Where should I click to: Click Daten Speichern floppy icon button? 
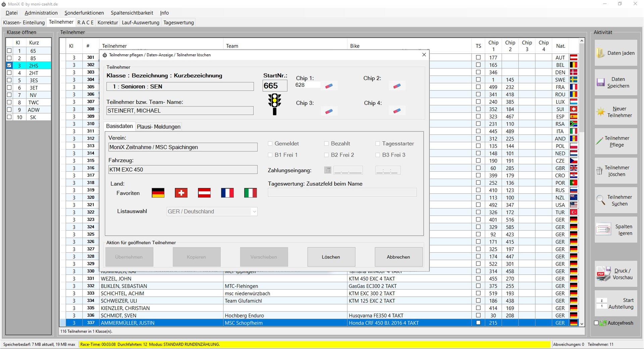[616, 82]
